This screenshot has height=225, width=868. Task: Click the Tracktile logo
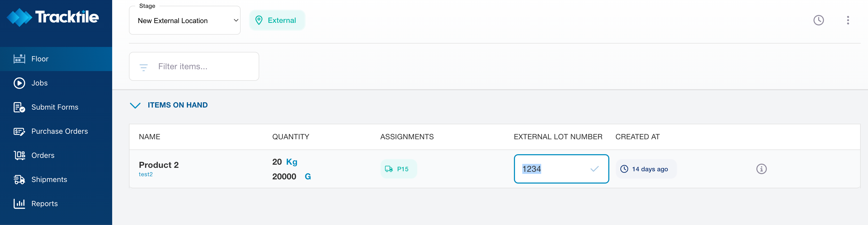[53, 17]
